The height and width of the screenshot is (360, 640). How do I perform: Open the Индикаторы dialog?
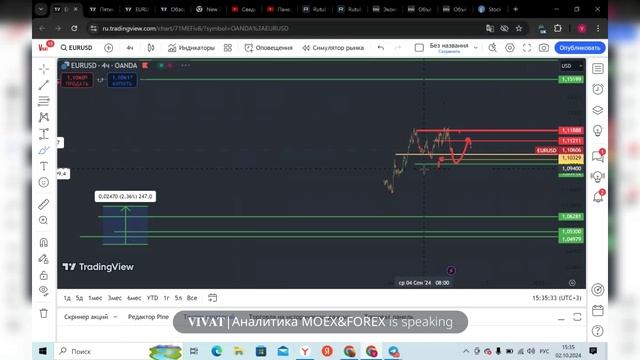pos(191,48)
